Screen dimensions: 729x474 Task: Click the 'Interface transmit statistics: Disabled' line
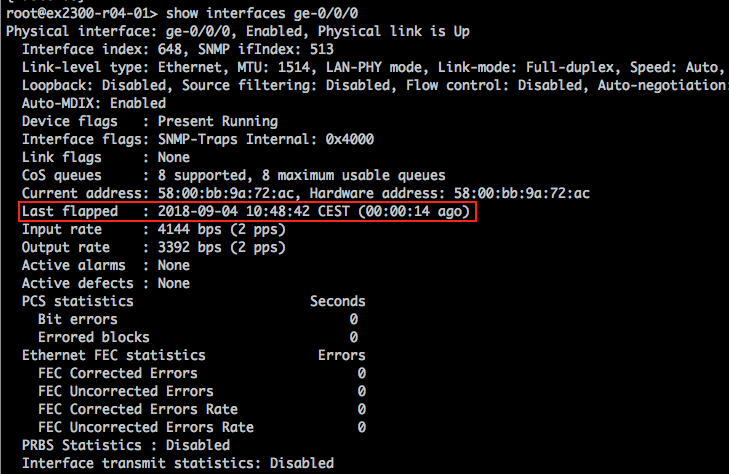[x=178, y=463]
